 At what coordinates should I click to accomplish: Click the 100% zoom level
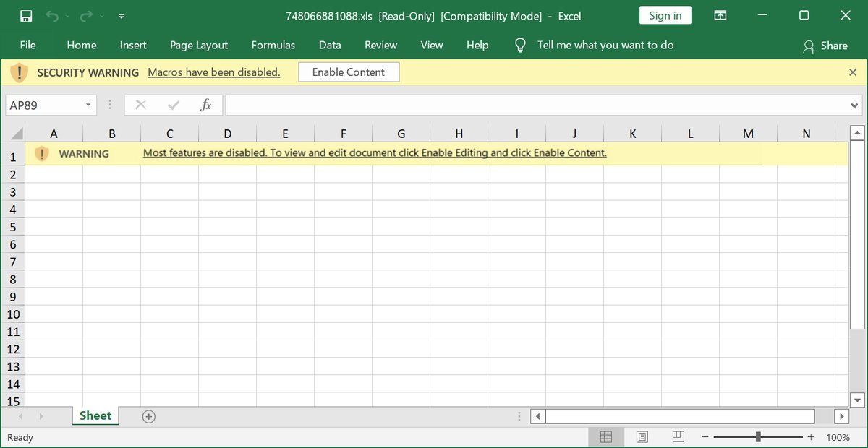(x=838, y=438)
